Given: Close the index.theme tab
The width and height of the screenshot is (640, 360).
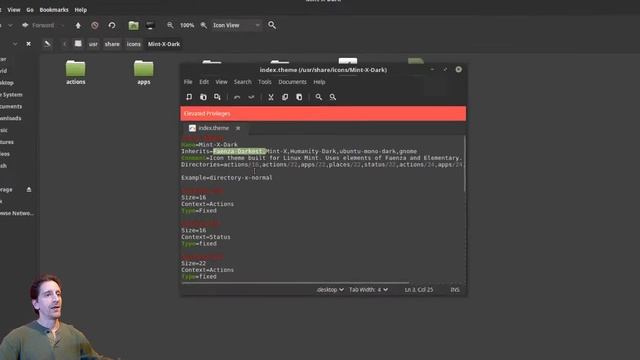Looking at the screenshot, I should (238, 128).
